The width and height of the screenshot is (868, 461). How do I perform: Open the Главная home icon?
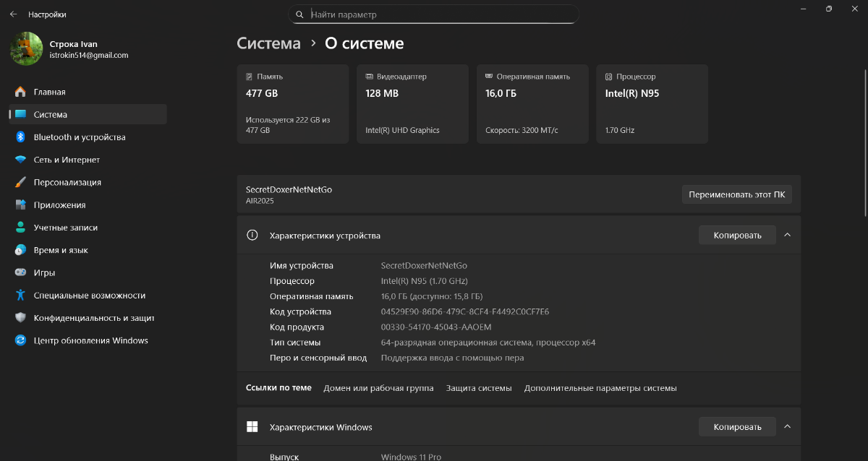20,92
